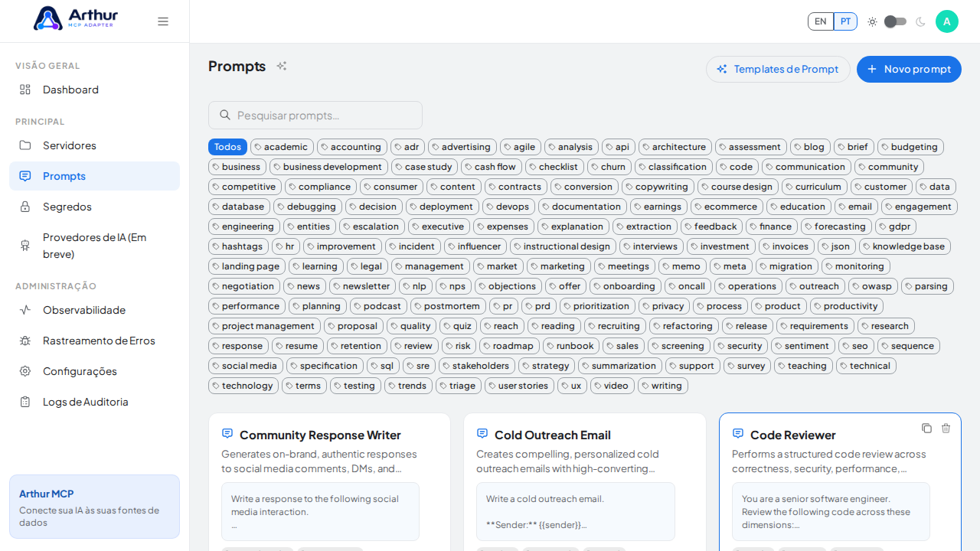Go to Servidores section
The width and height of the screenshot is (980, 551).
point(94,145)
